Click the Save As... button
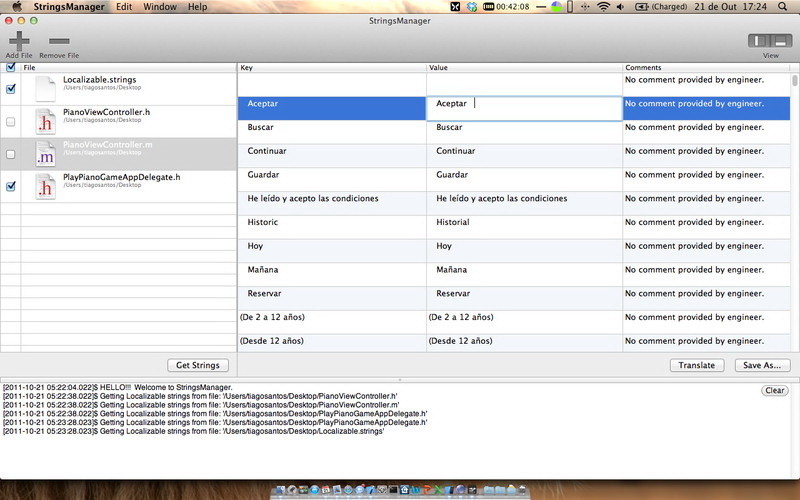Screen dimensions: 800x500 point(762,365)
